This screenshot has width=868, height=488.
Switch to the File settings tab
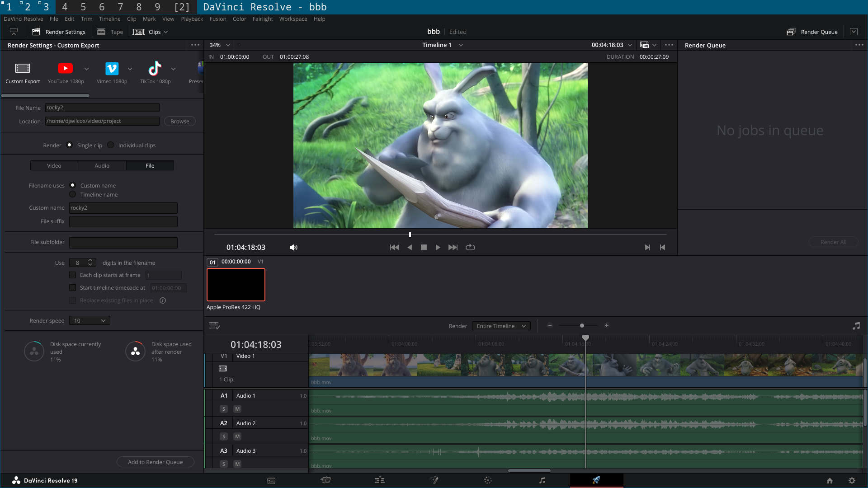(150, 166)
